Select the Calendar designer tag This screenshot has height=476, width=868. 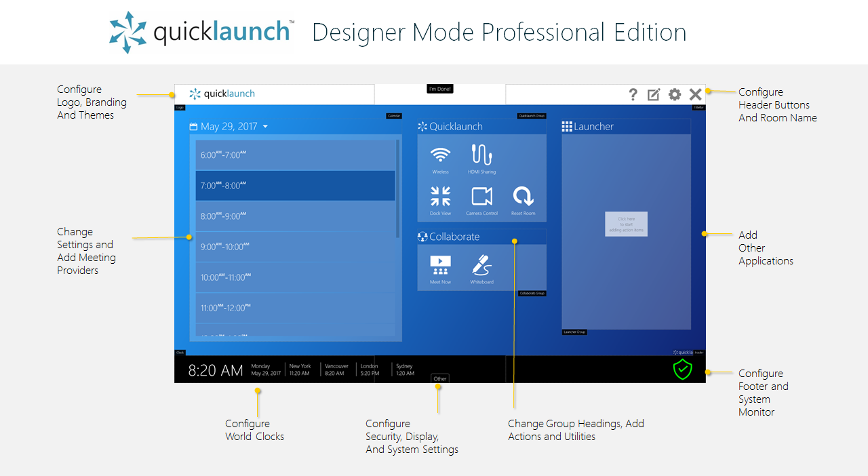pyautogui.click(x=394, y=116)
